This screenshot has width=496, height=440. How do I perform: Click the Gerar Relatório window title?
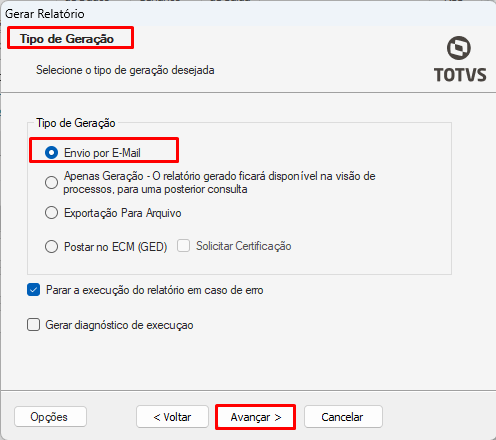(x=45, y=14)
